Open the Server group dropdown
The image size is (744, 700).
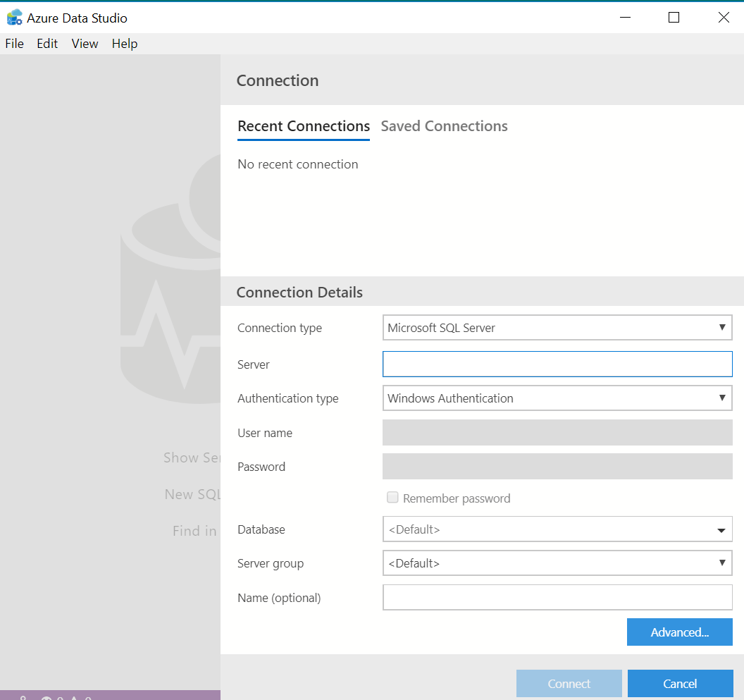point(557,563)
